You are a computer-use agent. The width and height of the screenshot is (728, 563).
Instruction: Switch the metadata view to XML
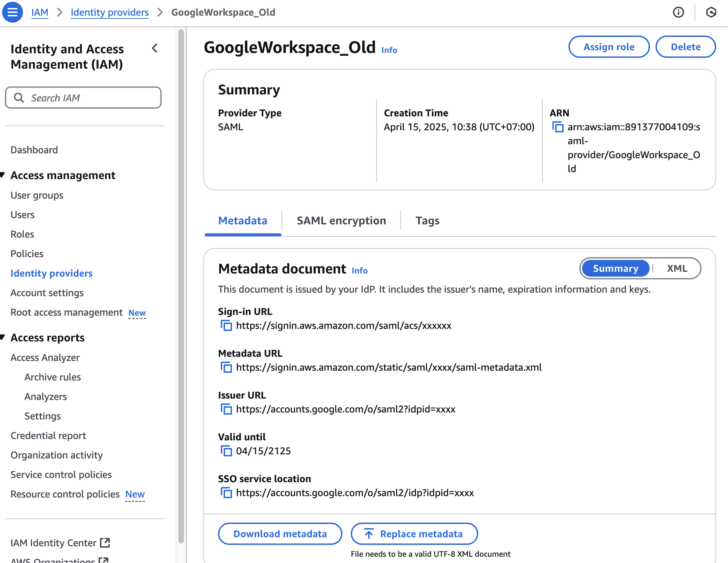pyautogui.click(x=677, y=268)
